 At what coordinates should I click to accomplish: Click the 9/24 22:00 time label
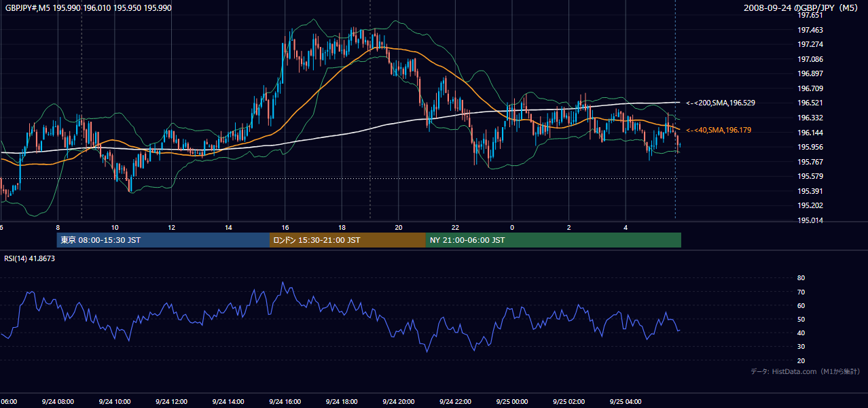click(455, 402)
